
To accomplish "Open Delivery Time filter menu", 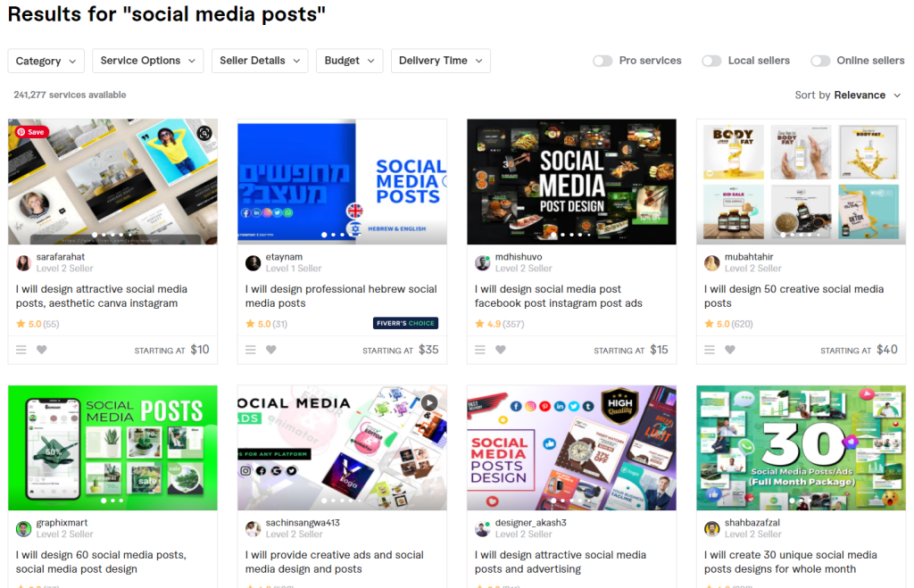I will coord(440,61).
